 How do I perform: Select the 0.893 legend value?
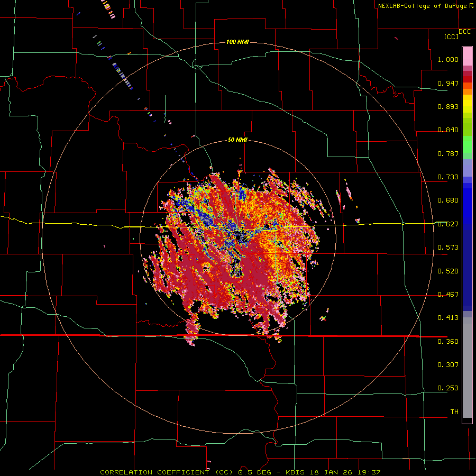448,106
